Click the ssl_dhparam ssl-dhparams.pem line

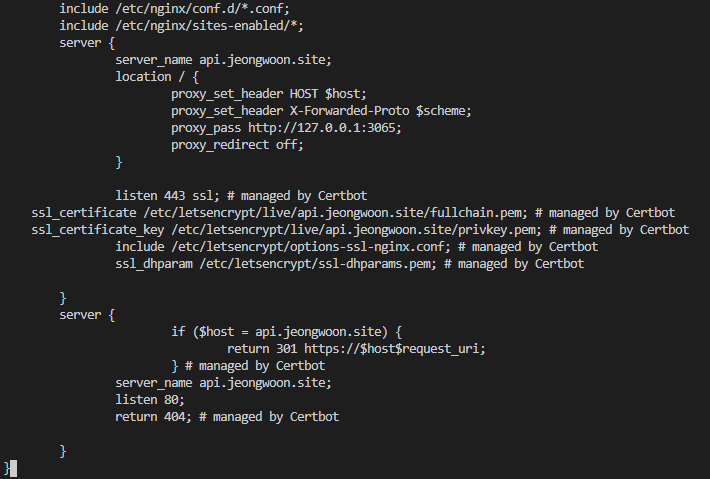pos(350,264)
